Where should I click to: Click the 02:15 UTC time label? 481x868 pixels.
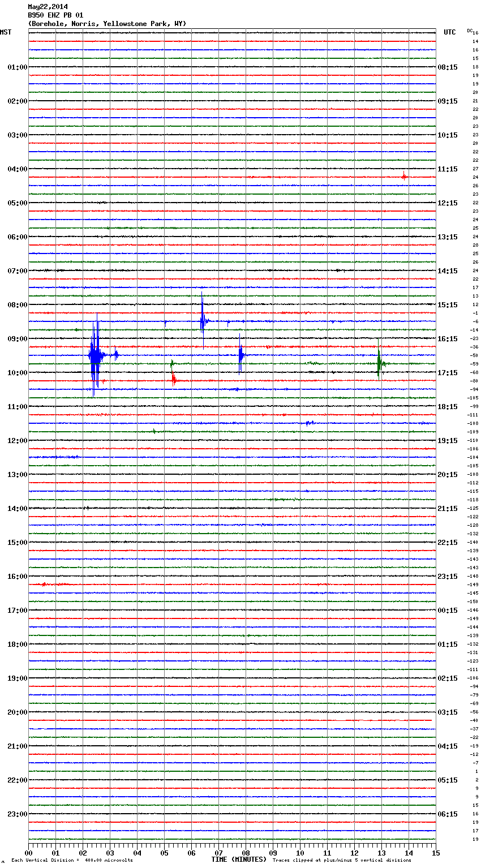(448, 678)
